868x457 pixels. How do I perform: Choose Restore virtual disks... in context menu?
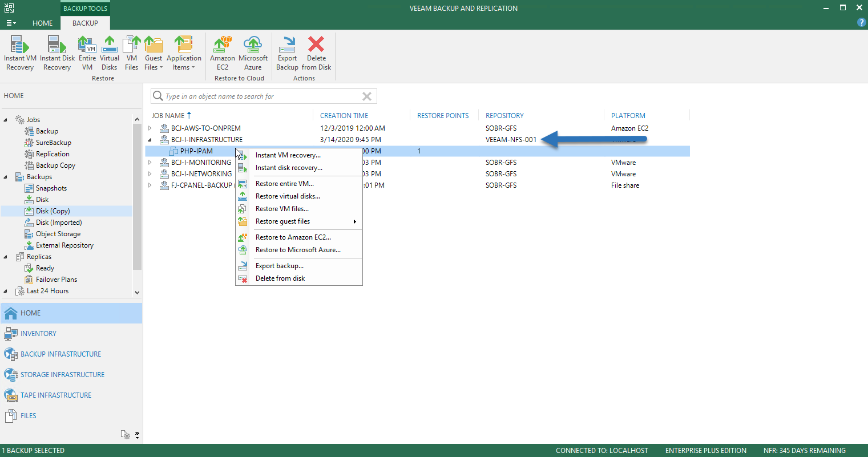299,196
